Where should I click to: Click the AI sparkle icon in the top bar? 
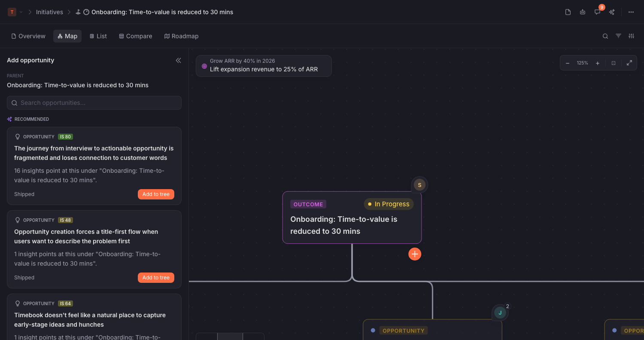pos(612,12)
